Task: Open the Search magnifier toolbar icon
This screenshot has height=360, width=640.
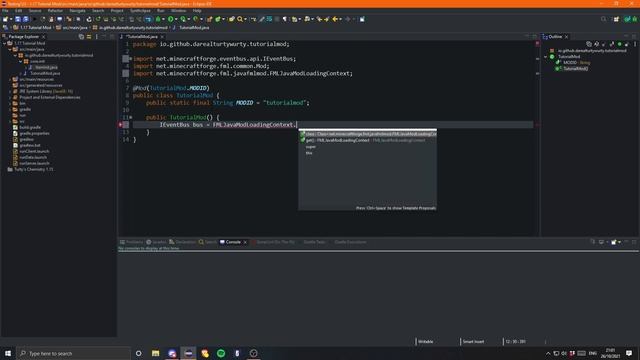Action: [240, 19]
